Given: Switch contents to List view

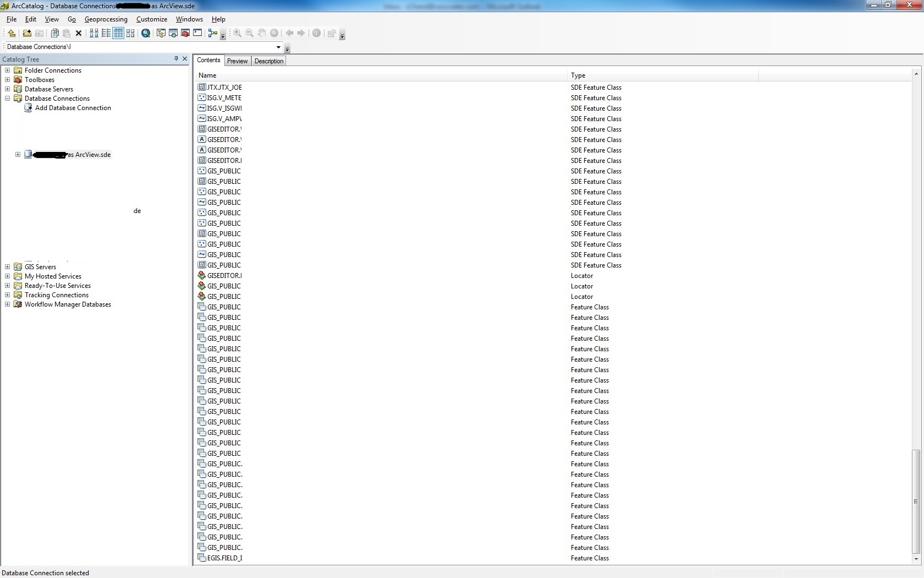Looking at the screenshot, I should pyautogui.click(x=106, y=34).
